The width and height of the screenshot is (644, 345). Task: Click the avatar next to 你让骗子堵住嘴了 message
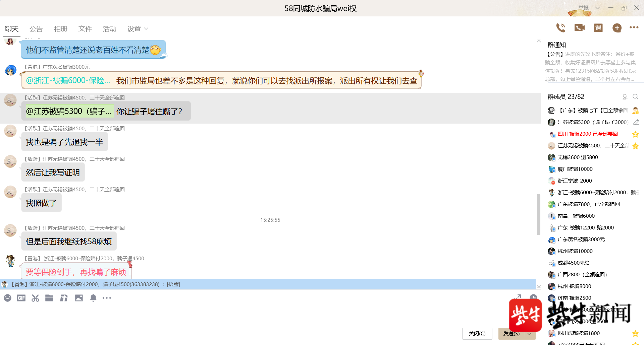coord(10,100)
